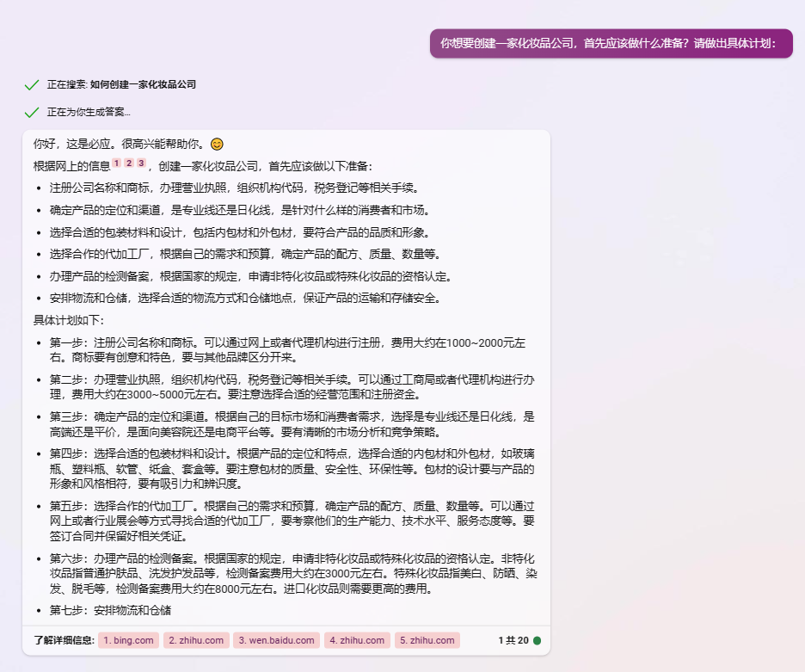Select the purple user question bubble

click(x=610, y=42)
